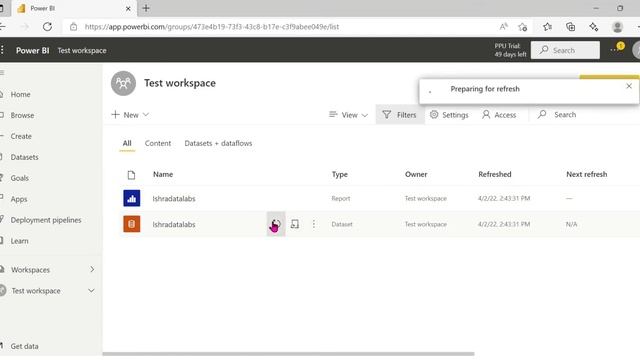
Task: Click the Dataset type cell text
Action: point(342,224)
